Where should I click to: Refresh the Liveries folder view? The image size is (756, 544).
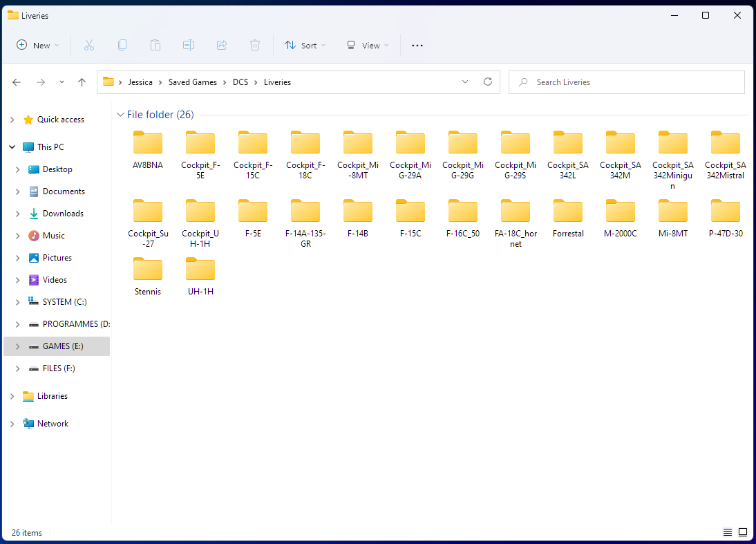tap(488, 82)
